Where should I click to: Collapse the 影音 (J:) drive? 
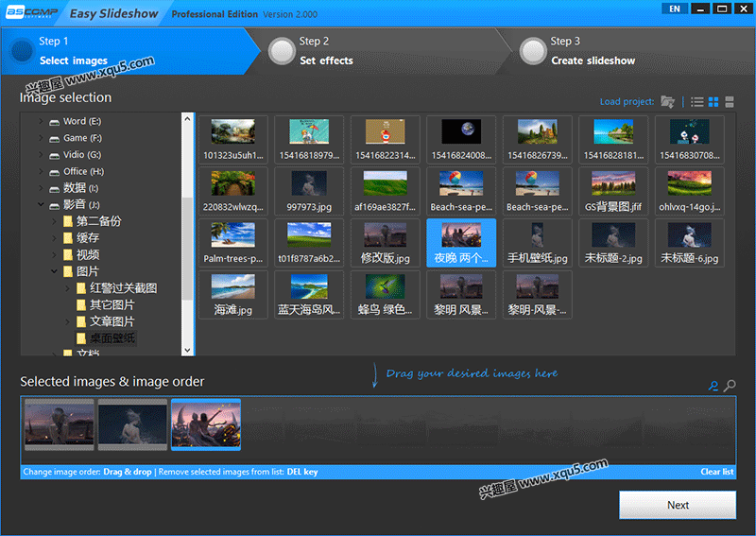(41, 204)
